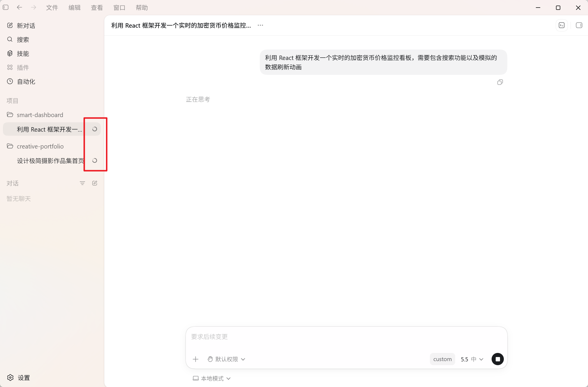Open the 技能 page
This screenshot has height=387, width=588.
coord(52,54)
